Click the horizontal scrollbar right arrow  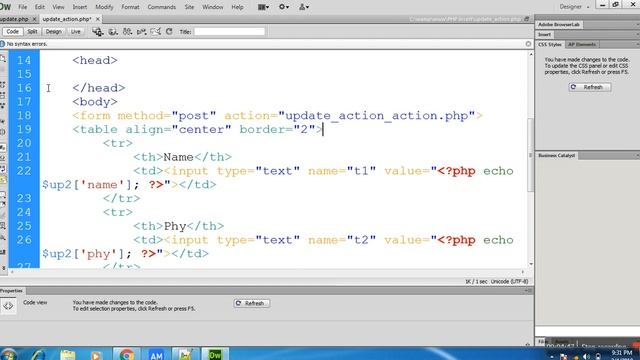coord(523,272)
